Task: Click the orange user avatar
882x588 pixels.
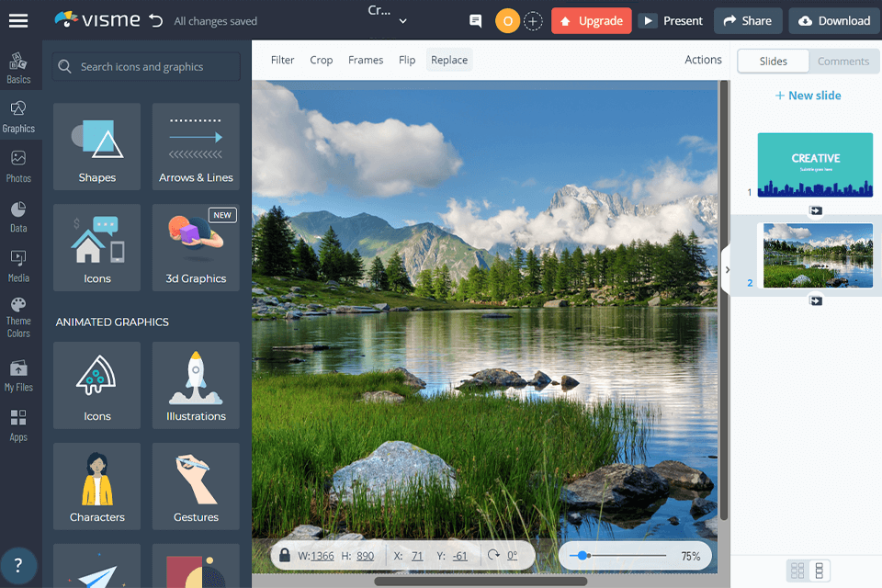Action: tap(507, 21)
